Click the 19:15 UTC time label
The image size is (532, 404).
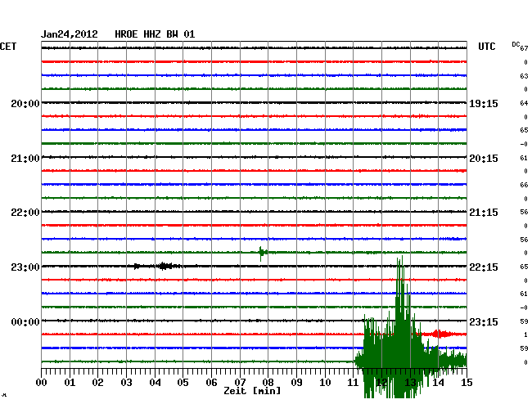[x=484, y=103]
